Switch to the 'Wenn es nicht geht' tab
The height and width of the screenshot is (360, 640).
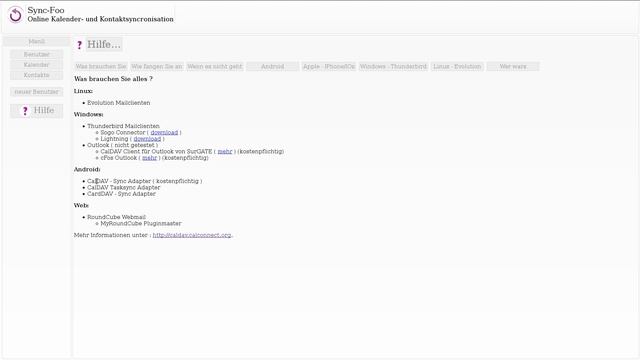coord(215,66)
